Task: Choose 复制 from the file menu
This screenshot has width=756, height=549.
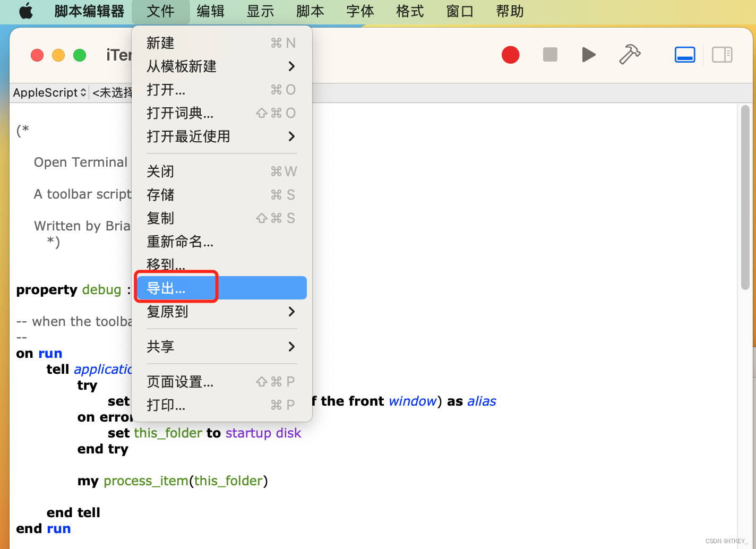Action: pyautogui.click(x=221, y=218)
